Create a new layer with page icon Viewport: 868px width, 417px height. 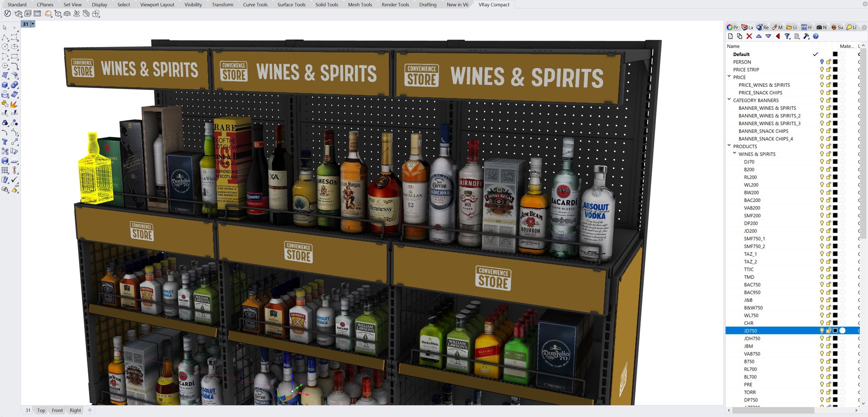tap(730, 36)
